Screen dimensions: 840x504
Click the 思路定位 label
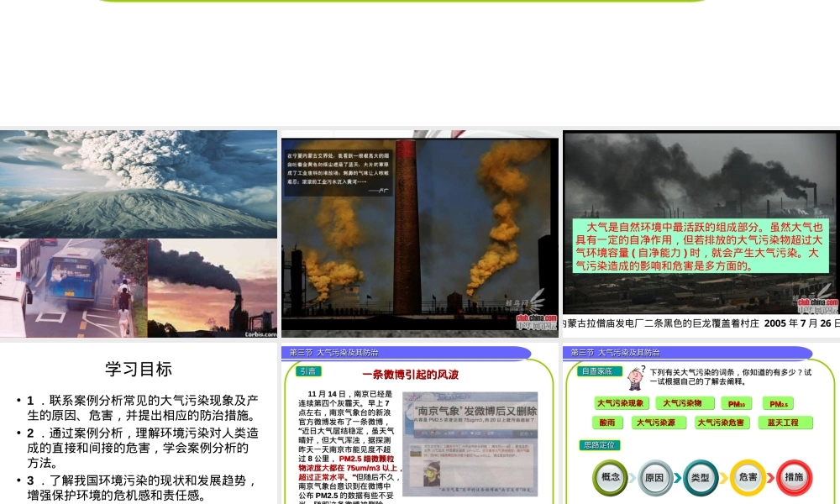[600, 445]
